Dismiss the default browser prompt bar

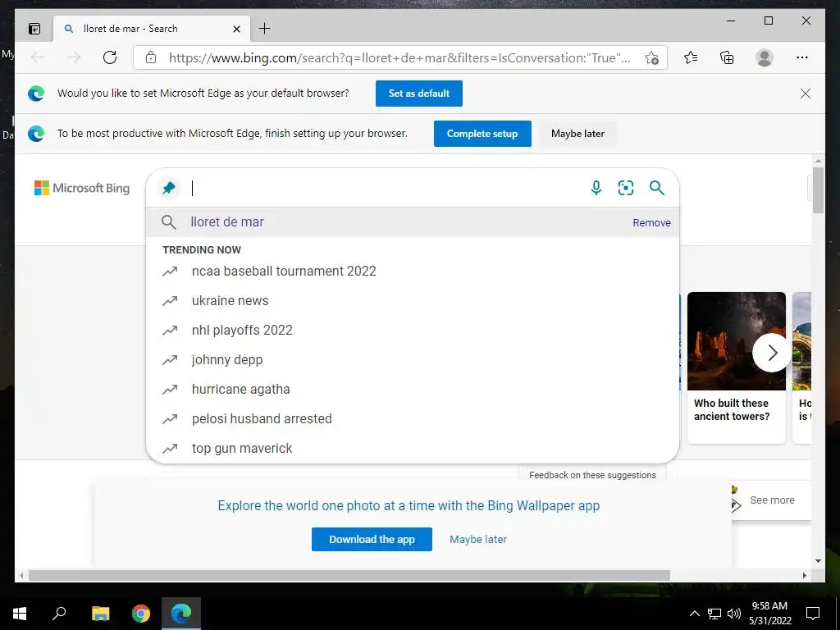tap(806, 94)
